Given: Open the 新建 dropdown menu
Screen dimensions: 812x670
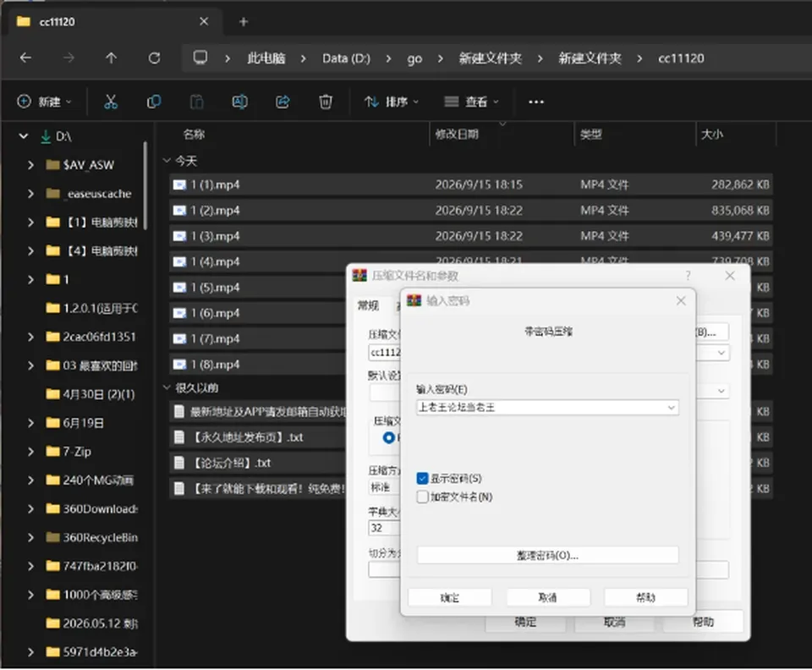Looking at the screenshot, I should pyautogui.click(x=45, y=102).
